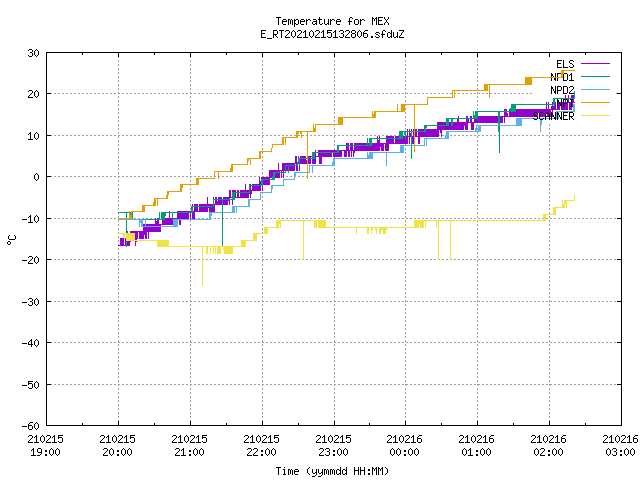The image size is (640, 480).
Task: Click the orange NPI spike near 22:40
Action: pos(307,155)
